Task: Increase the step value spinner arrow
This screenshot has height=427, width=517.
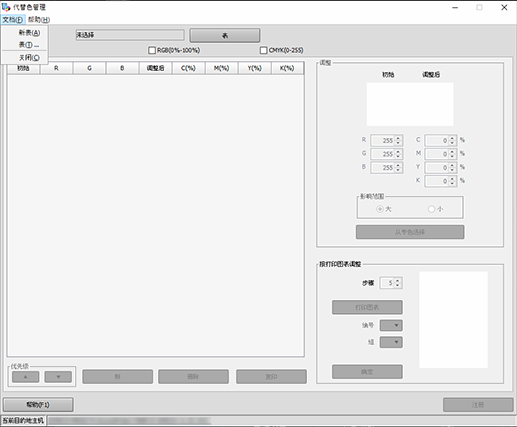Action: [x=397, y=281]
